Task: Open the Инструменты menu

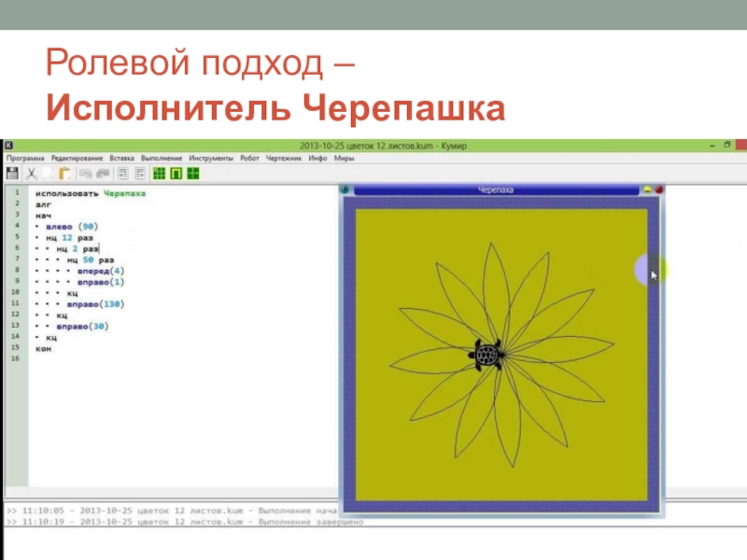Action: pyautogui.click(x=211, y=158)
